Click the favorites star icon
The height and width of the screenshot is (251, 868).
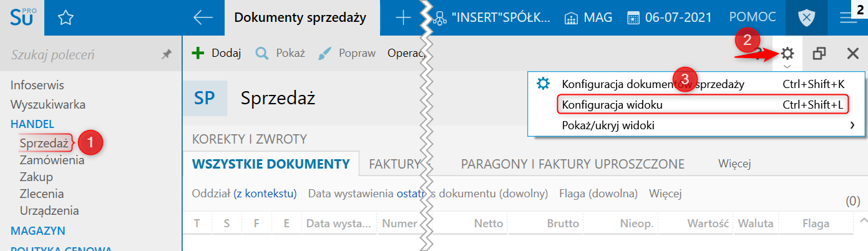pos(65,18)
